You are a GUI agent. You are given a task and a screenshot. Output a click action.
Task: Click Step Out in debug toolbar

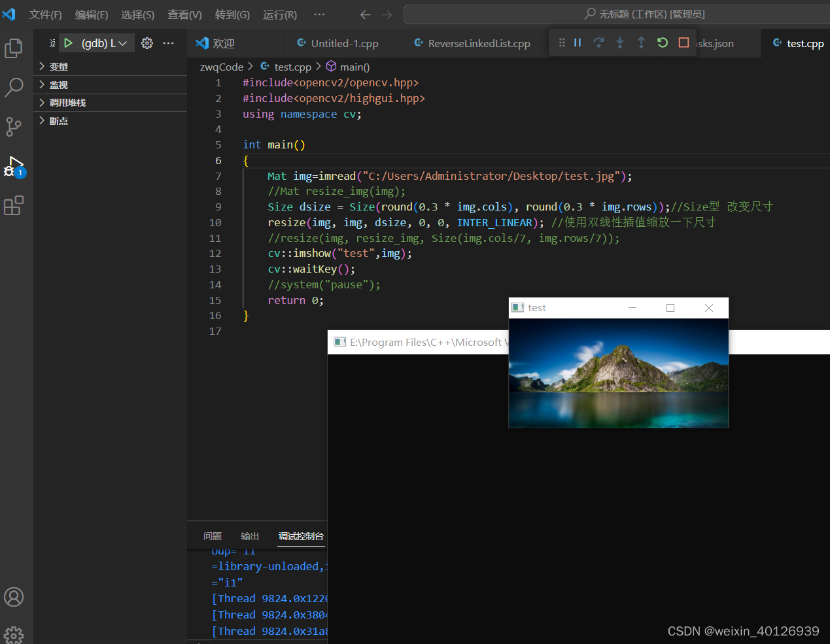(641, 42)
